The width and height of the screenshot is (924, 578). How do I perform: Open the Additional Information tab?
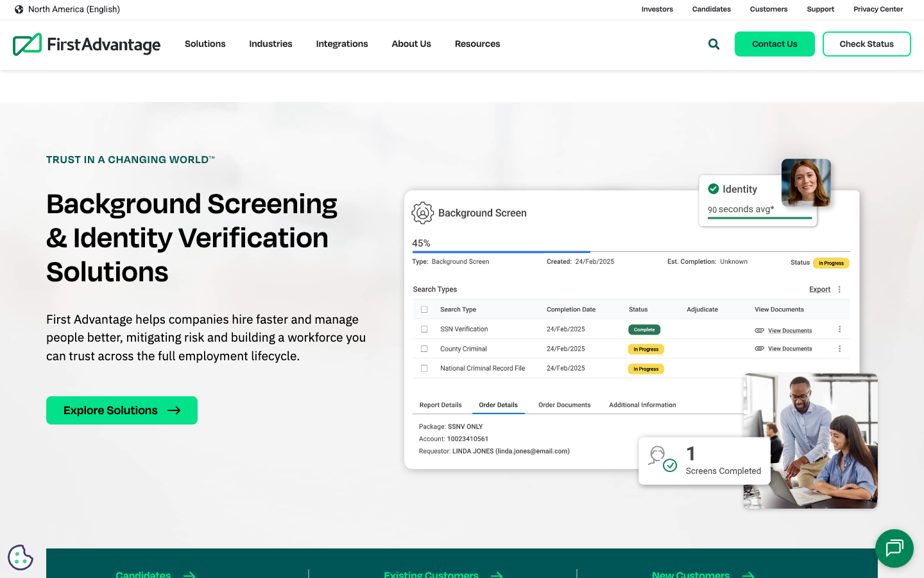coord(642,405)
